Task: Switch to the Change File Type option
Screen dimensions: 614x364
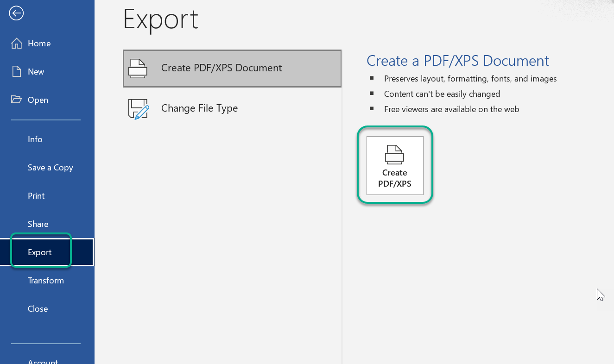Action: coord(199,108)
